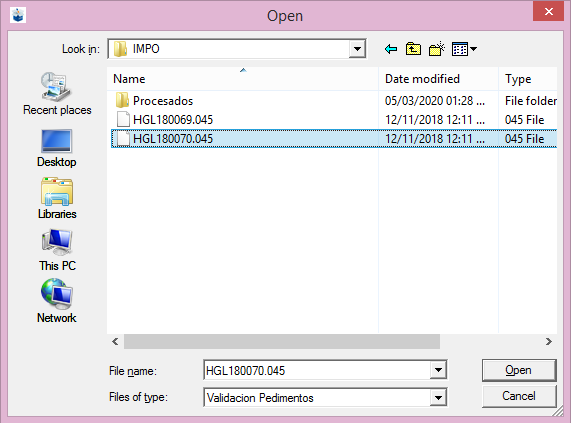Sort by the Date modified column header
This screenshot has height=423, width=571.
click(438, 79)
